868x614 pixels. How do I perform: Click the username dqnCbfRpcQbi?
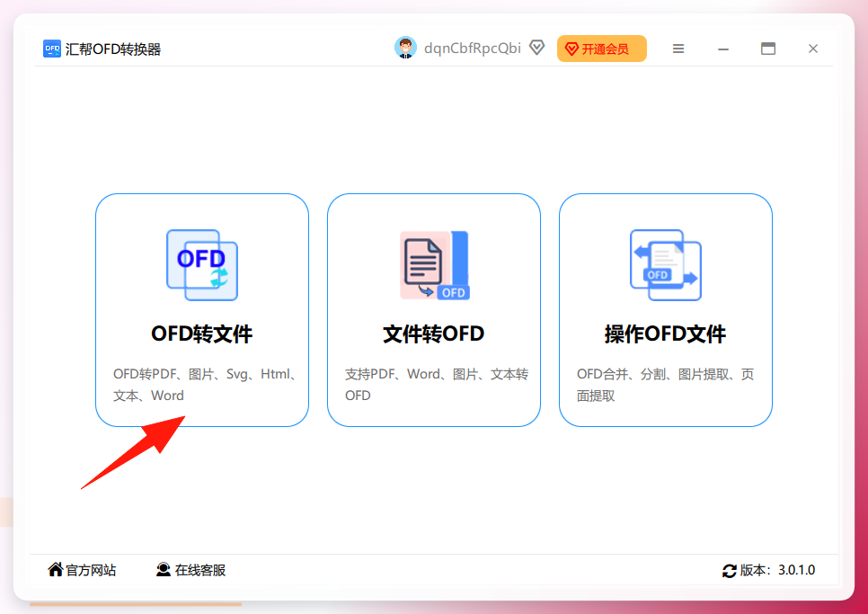pyautogui.click(x=473, y=49)
